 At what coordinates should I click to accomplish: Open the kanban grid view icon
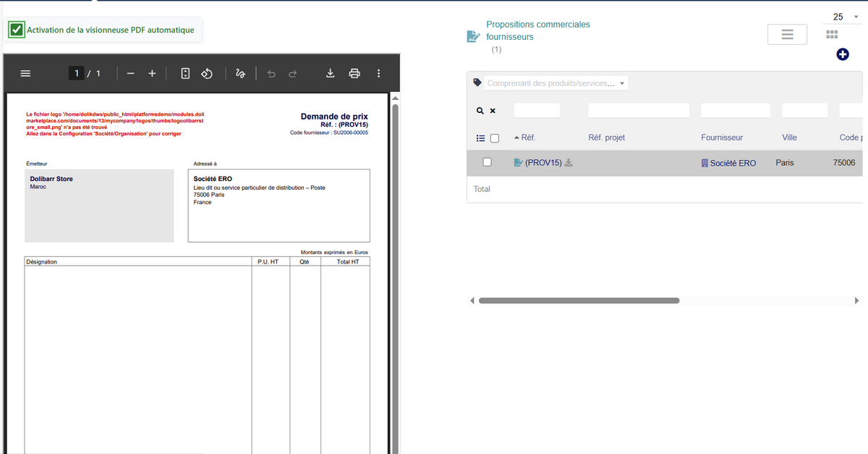click(x=832, y=34)
